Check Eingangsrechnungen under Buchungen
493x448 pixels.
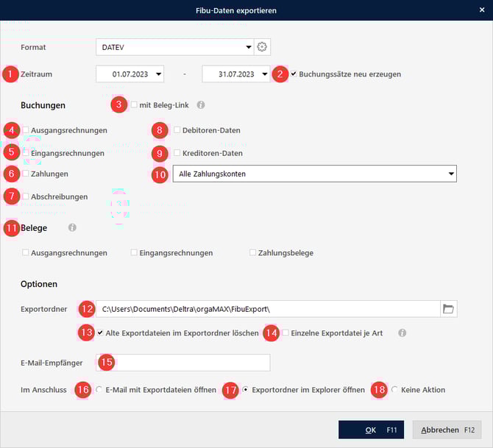[x=26, y=153]
